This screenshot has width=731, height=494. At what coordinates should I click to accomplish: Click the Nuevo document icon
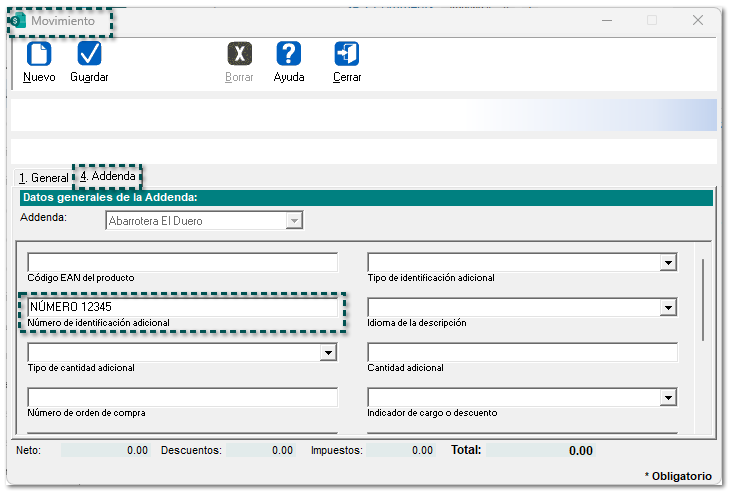[x=39, y=55]
